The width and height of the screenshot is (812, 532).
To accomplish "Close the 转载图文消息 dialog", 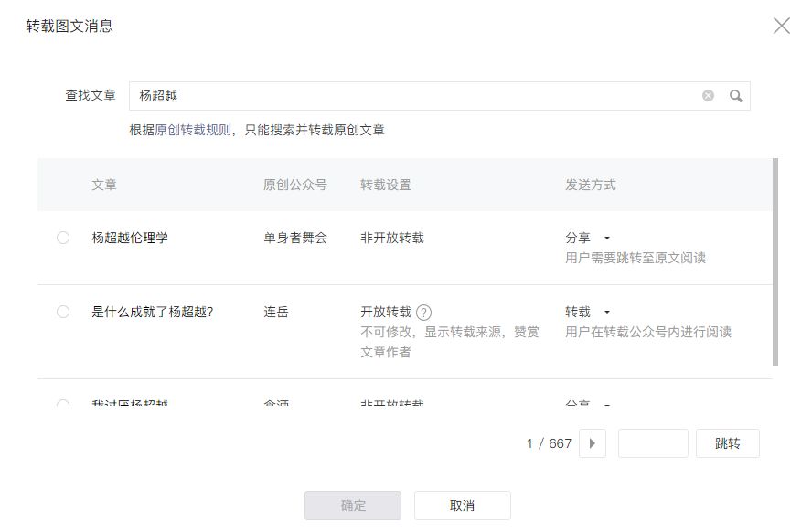I will (x=781, y=26).
